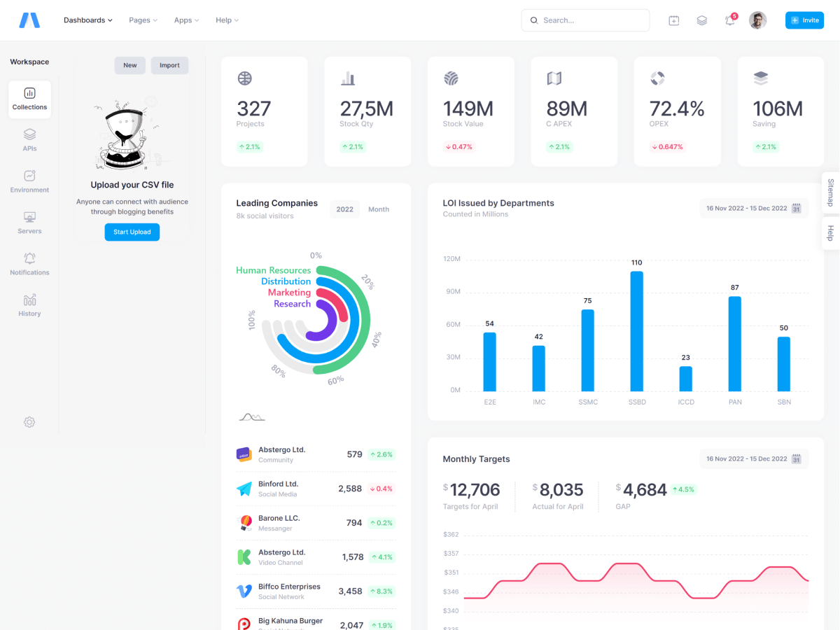Open date range picker for LOI chart
The height and width of the screenshot is (630, 840).
(753, 208)
